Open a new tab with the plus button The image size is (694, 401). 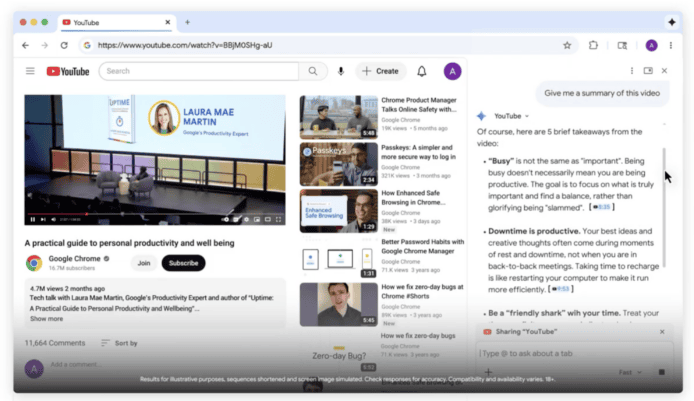point(187,22)
